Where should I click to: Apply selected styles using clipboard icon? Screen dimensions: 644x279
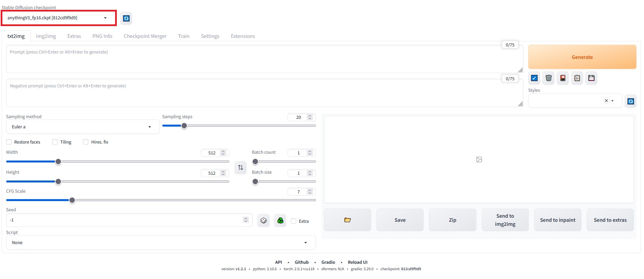(x=577, y=78)
